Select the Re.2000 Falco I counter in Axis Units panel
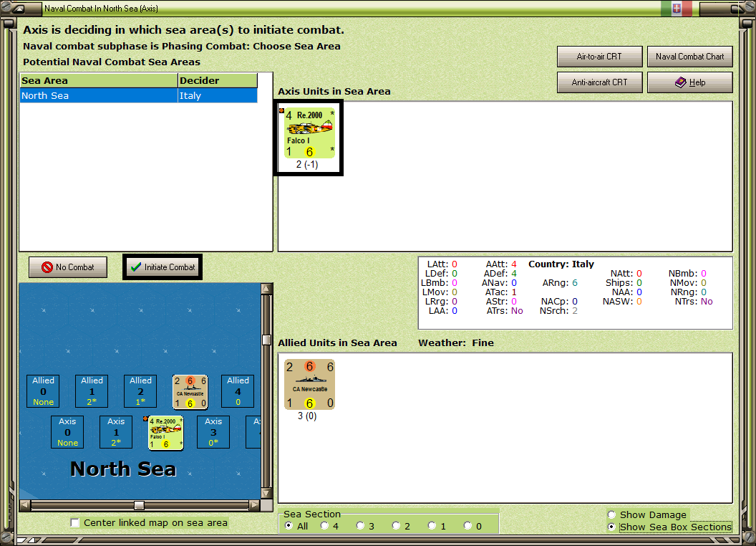Screen dimensions: 756x546 point(309,133)
